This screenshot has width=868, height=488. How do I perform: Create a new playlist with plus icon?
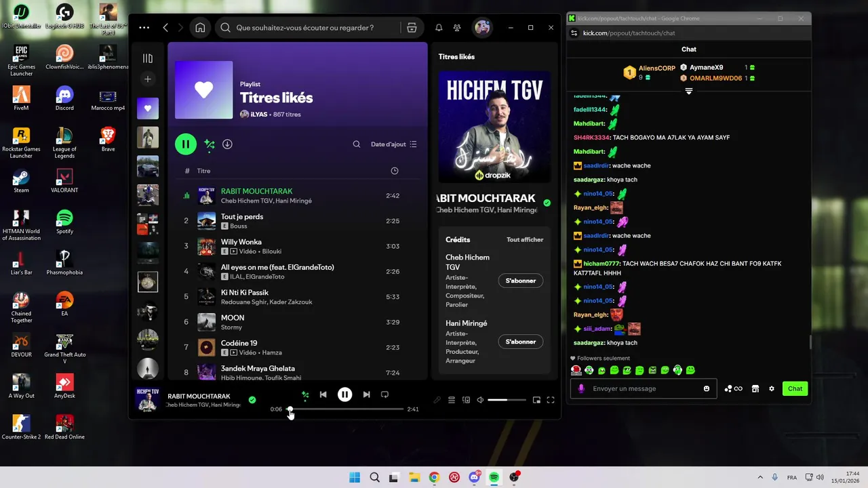(x=148, y=79)
